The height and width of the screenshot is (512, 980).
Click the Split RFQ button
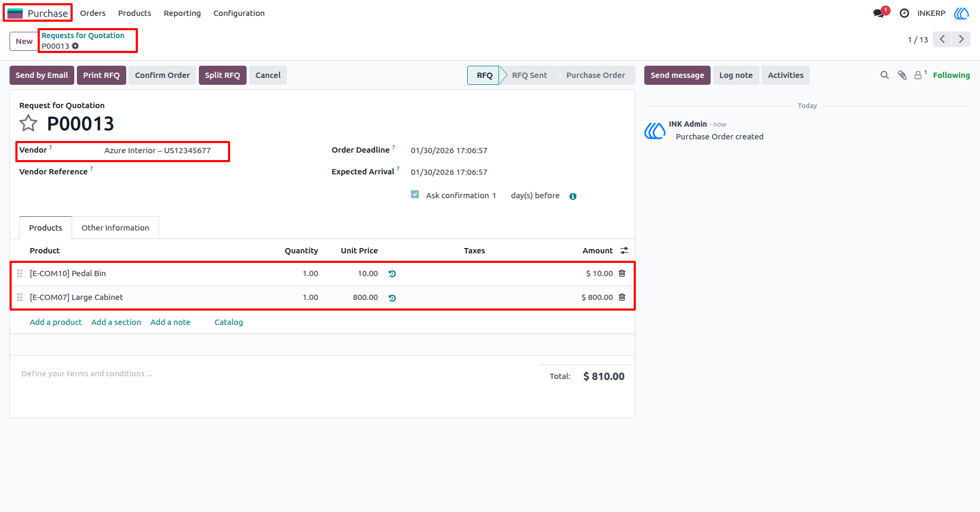click(x=223, y=75)
